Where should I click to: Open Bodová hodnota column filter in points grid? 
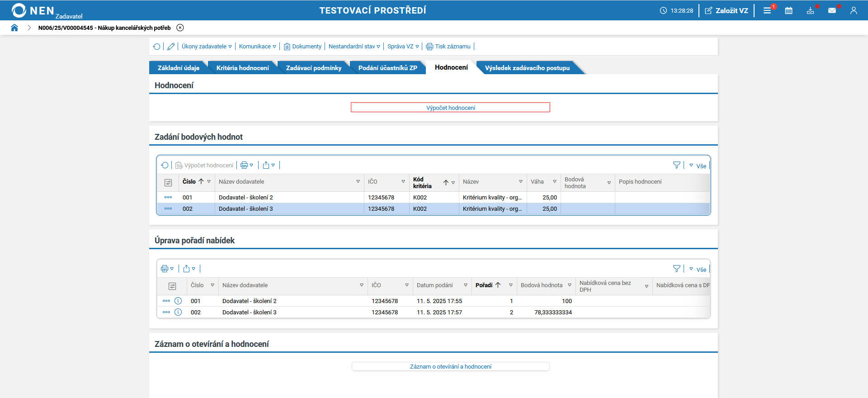(x=609, y=183)
